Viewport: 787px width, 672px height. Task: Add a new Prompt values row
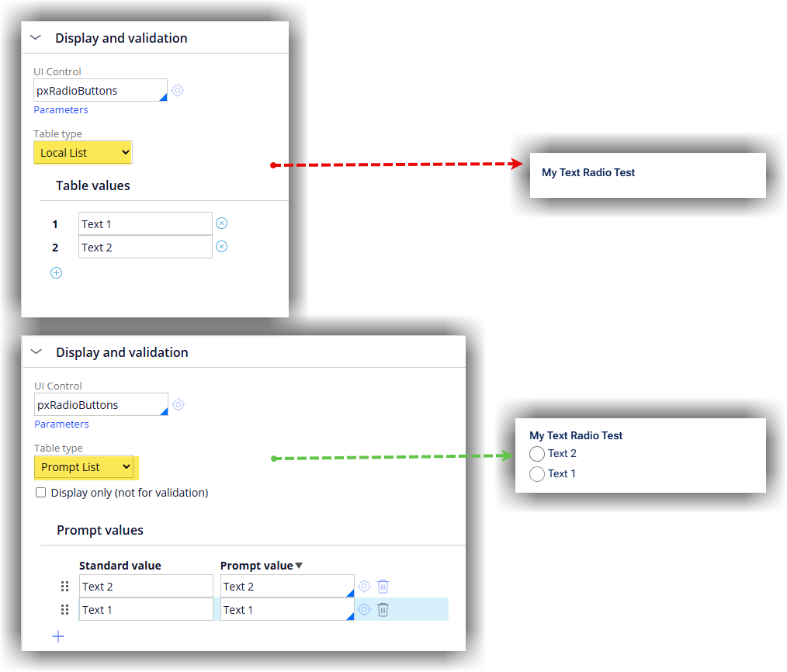58,636
